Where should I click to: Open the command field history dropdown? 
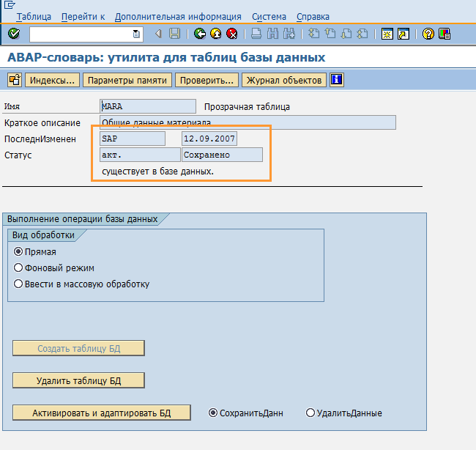[x=136, y=34]
